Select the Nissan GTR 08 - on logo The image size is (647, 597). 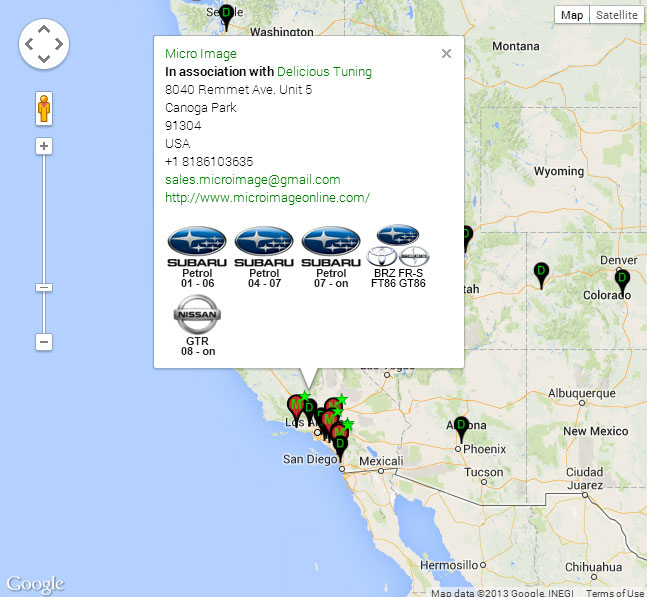click(198, 326)
